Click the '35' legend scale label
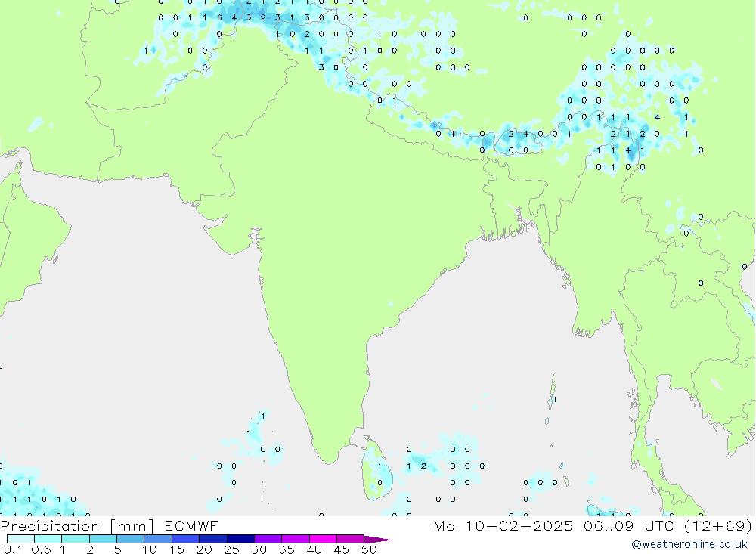Viewport: 756px width, 554px height. pyautogui.click(x=287, y=549)
